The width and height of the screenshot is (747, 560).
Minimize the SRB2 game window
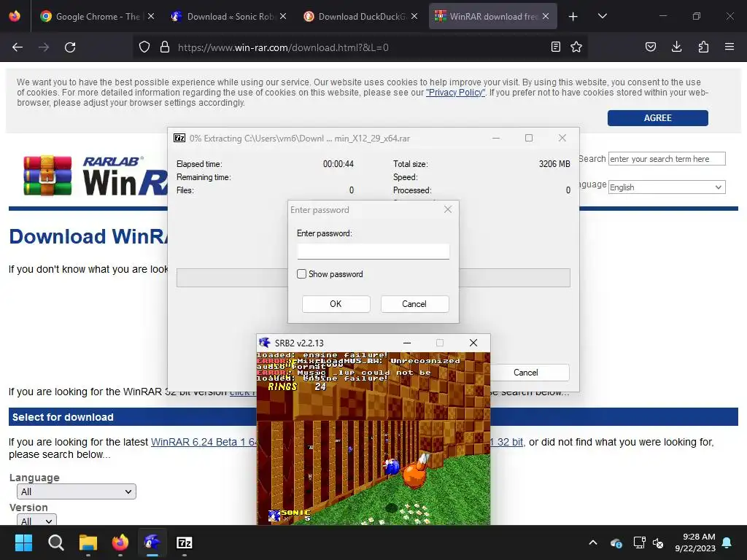coord(407,343)
